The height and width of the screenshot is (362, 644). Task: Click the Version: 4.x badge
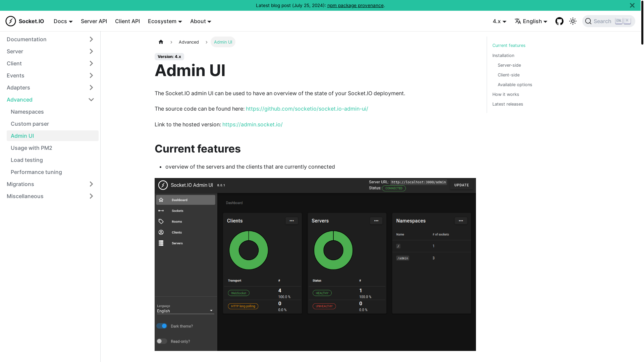[x=169, y=56]
